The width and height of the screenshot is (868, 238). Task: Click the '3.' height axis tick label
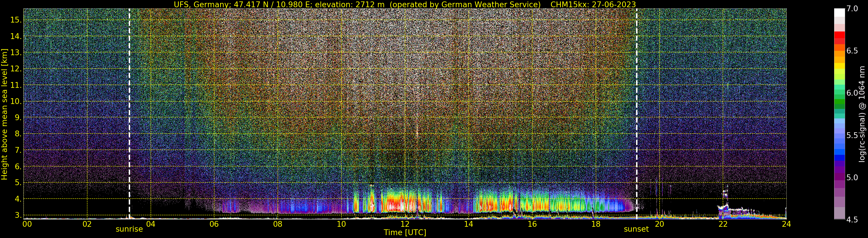point(18,215)
